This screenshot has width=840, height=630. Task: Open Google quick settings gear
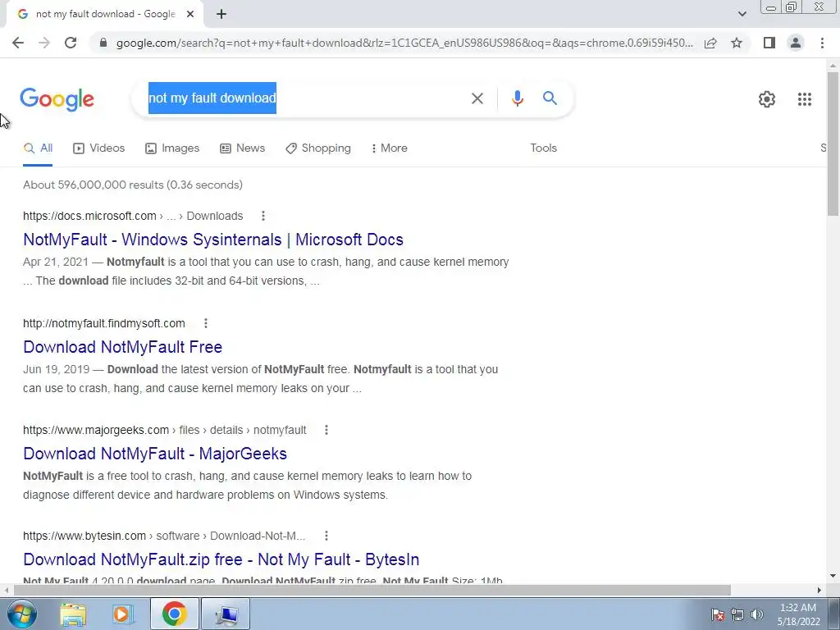[x=767, y=99]
